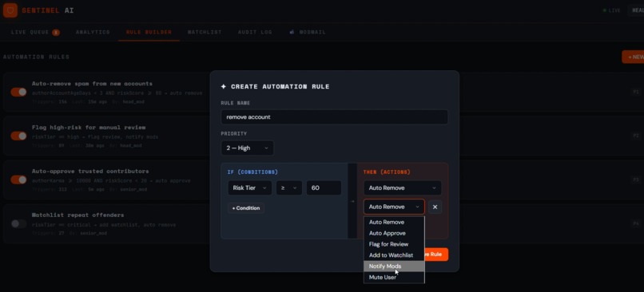The image size is (644, 292).
Task: Choose Flag for Review from the list
Action: [x=394, y=244]
